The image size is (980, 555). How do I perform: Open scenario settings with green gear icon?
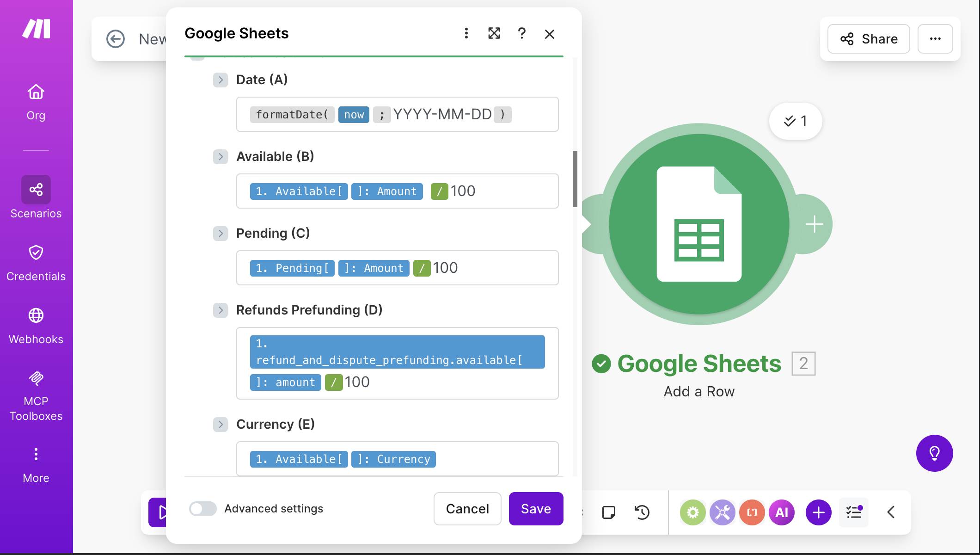click(693, 512)
